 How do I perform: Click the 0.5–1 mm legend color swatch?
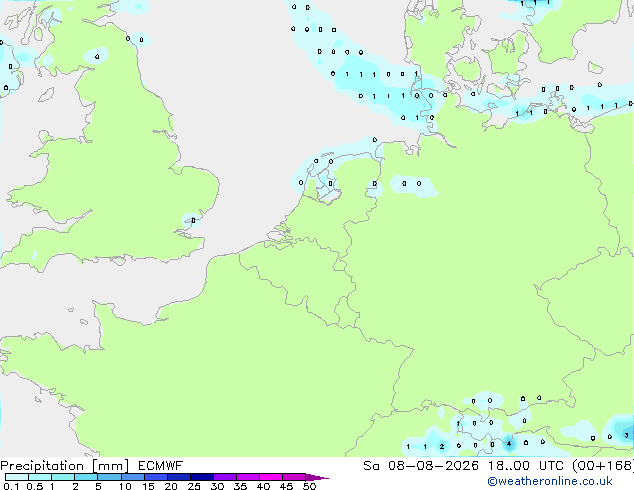40,477
